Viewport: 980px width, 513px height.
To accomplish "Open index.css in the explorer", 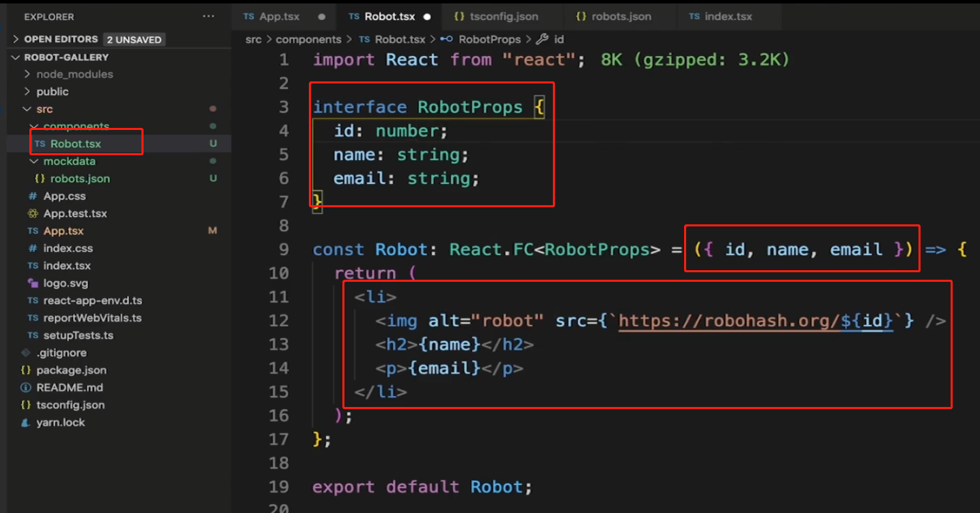I will [x=68, y=248].
